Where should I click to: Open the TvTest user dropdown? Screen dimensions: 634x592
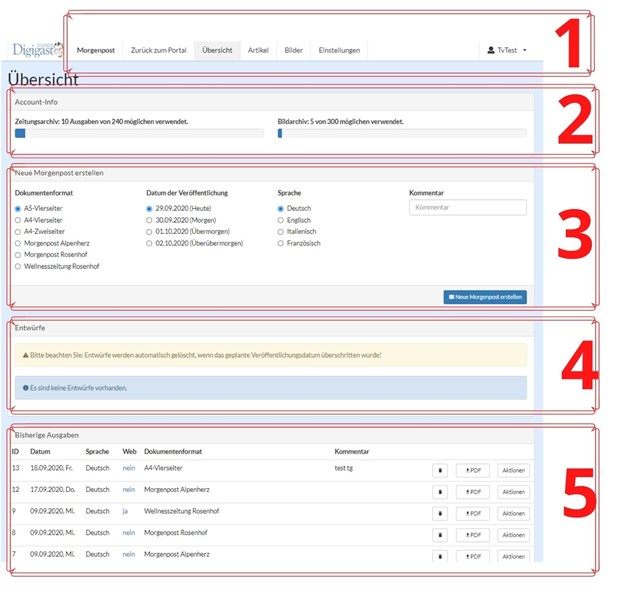(506, 50)
